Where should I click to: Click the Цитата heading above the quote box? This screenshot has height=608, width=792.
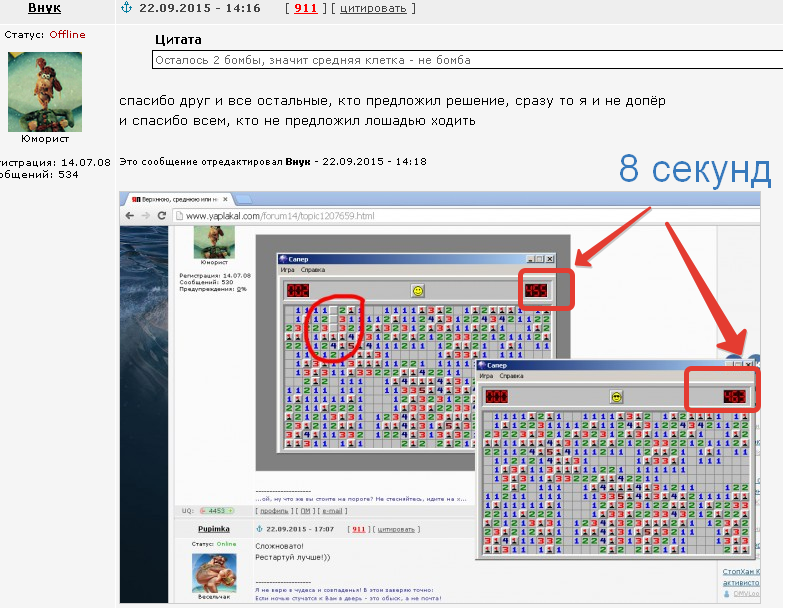(x=178, y=39)
